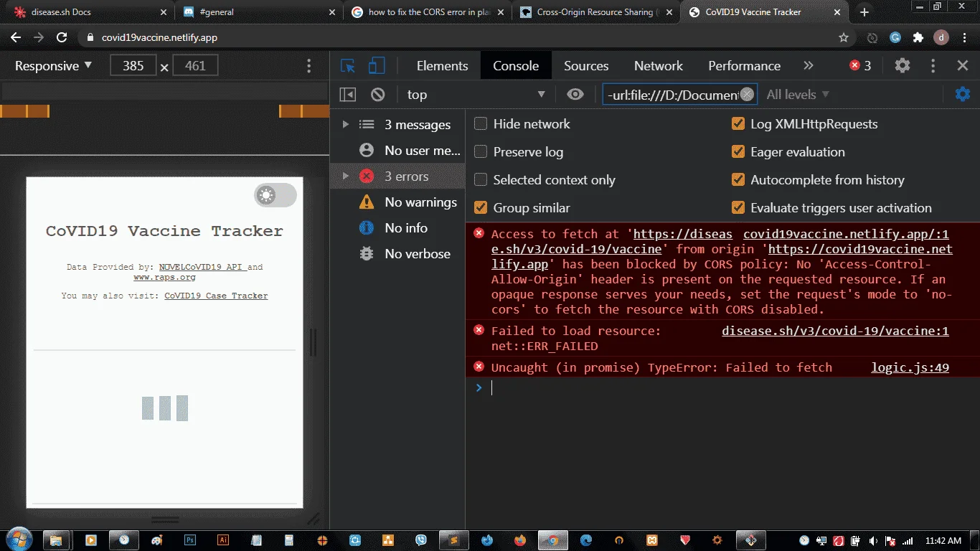Disable Eager evaluation checkbox
This screenshot has width=980, height=551.
pos(738,152)
